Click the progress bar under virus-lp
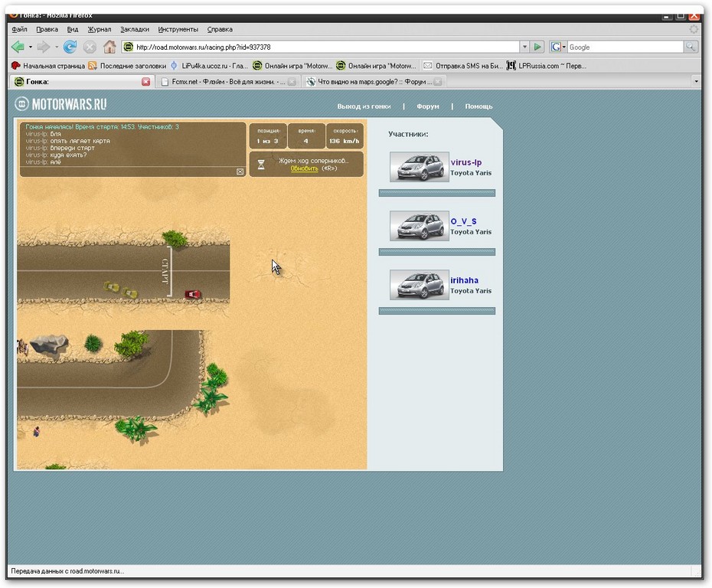Image resolution: width=712 pixels, height=588 pixels. [x=437, y=193]
